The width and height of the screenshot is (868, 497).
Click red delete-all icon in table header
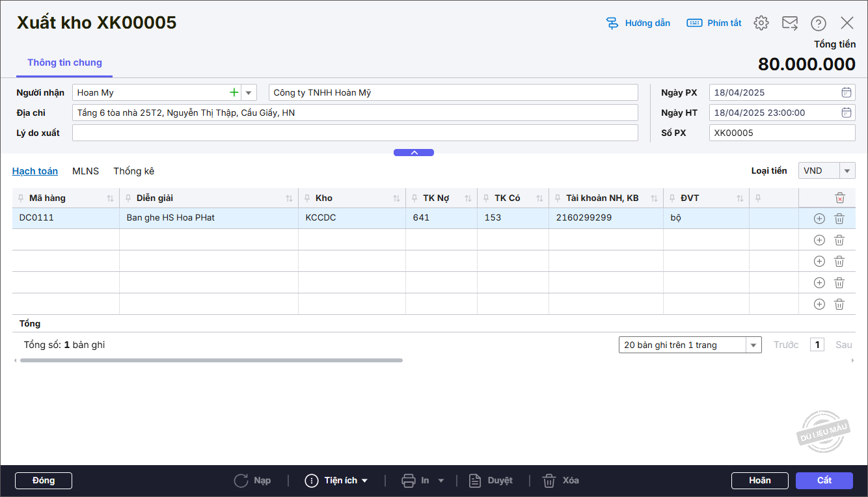click(840, 198)
